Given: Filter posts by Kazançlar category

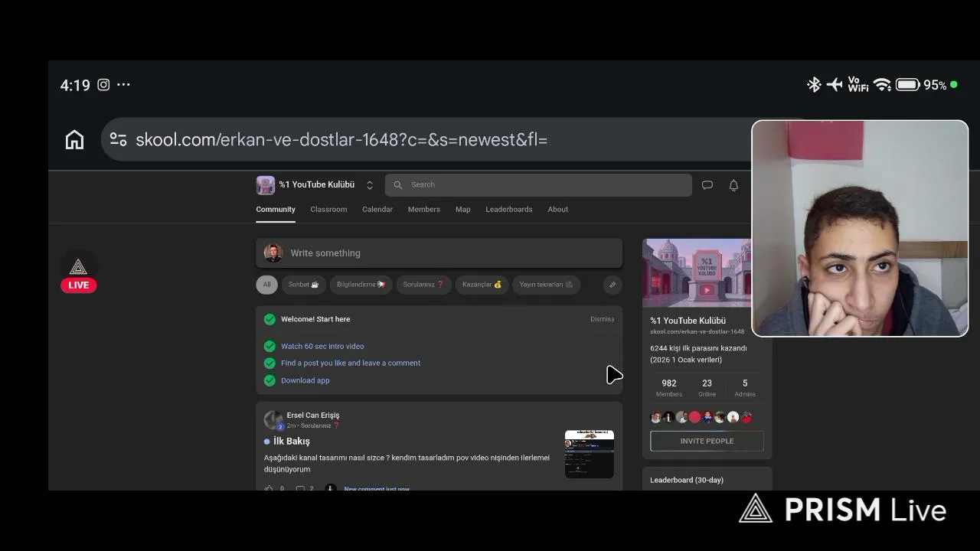Looking at the screenshot, I should (x=482, y=285).
